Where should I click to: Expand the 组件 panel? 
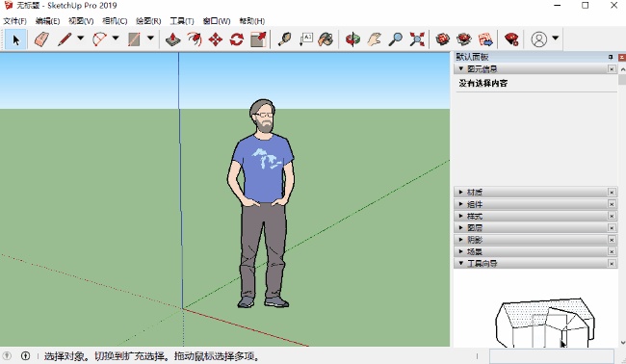pos(461,204)
